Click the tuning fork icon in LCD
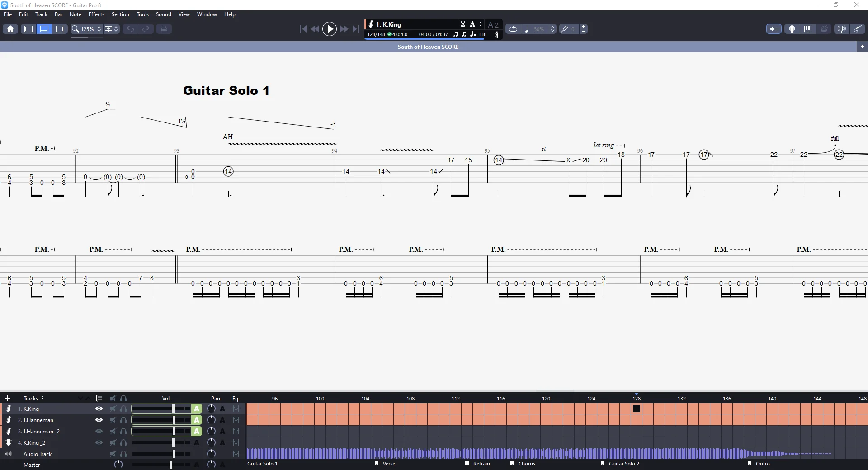The height and width of the screenshot is (470, 868). [x=497, y=34]
